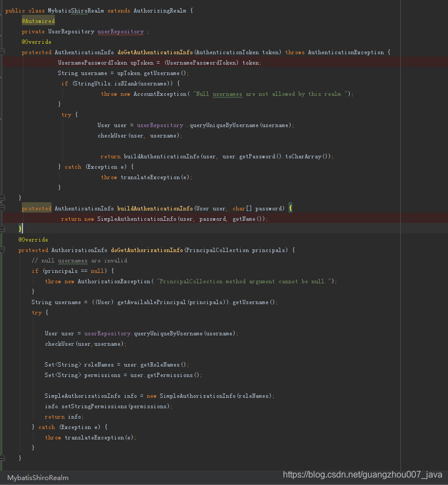
Task: Click the getPermissions() call
Action: tap(173, 375)
